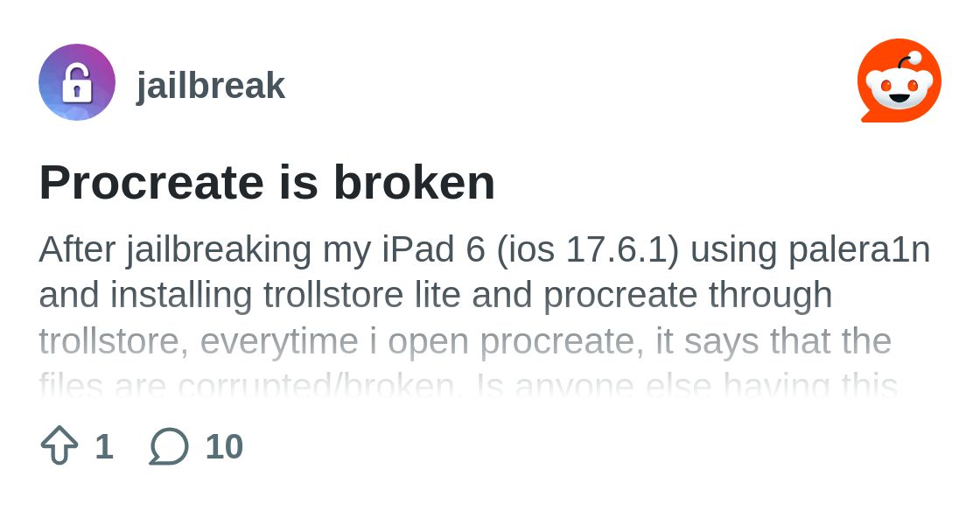Open the Reddit Snoo logo
The width and height of the screenshot is (980, 511).
click(899, 80)
